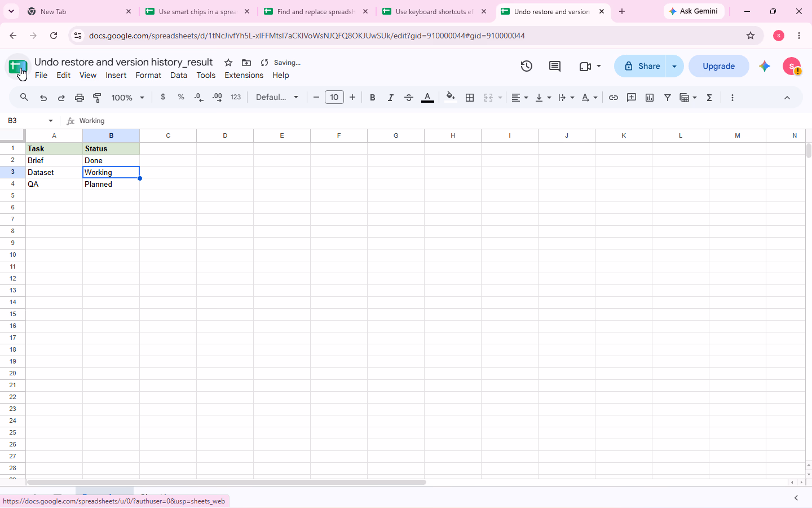The height and width of the screenshot is (508, 812).
Task: Hide the menus with the chevron
Action: 787,98
